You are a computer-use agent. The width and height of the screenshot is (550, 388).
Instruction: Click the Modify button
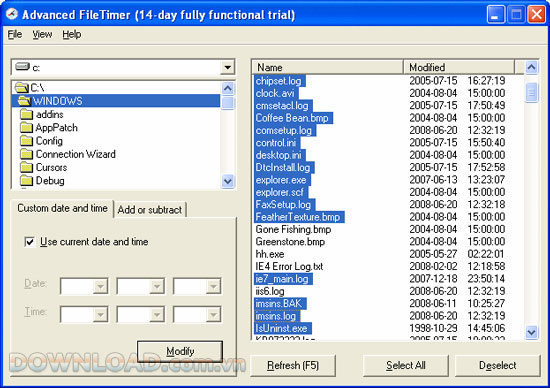[180, 351]
